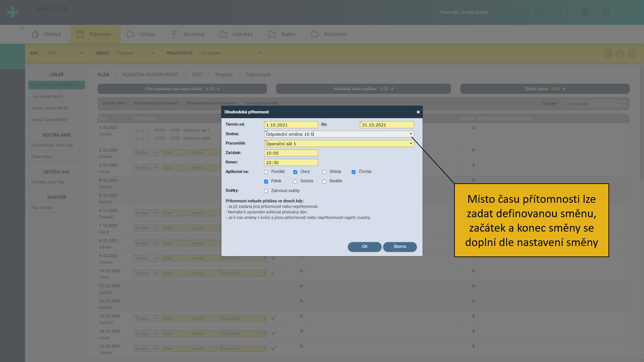Click the Začátek time field showing 10:00

pos(291,153)
